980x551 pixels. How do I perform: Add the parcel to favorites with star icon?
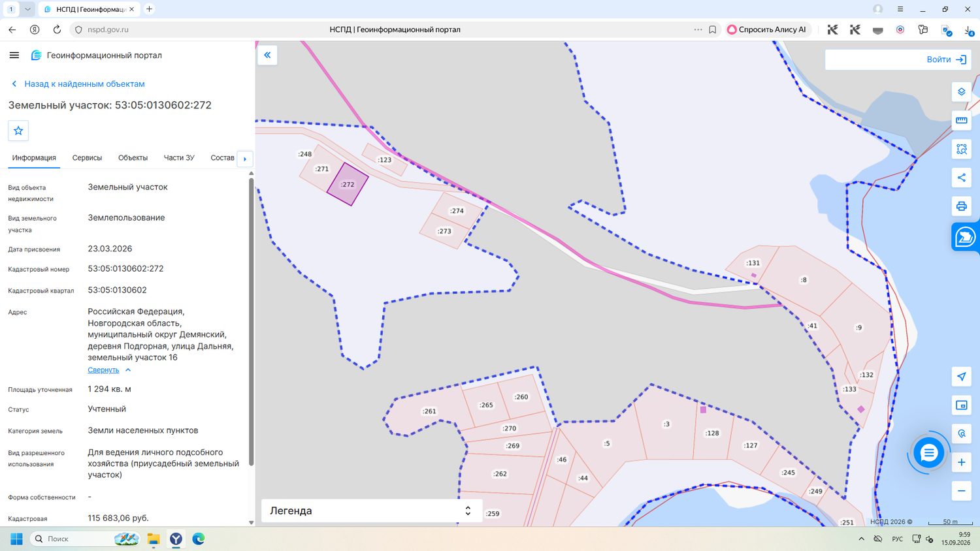pos(18,131)
